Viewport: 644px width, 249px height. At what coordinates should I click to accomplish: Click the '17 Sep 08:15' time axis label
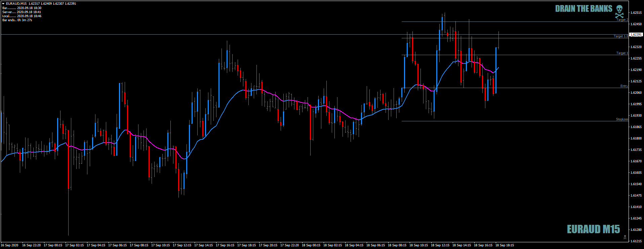click(139, 245)
